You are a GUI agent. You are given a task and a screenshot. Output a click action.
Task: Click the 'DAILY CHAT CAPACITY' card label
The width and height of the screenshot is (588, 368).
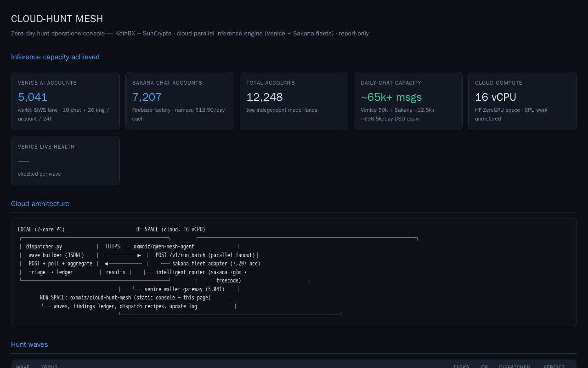pos(391,83)
